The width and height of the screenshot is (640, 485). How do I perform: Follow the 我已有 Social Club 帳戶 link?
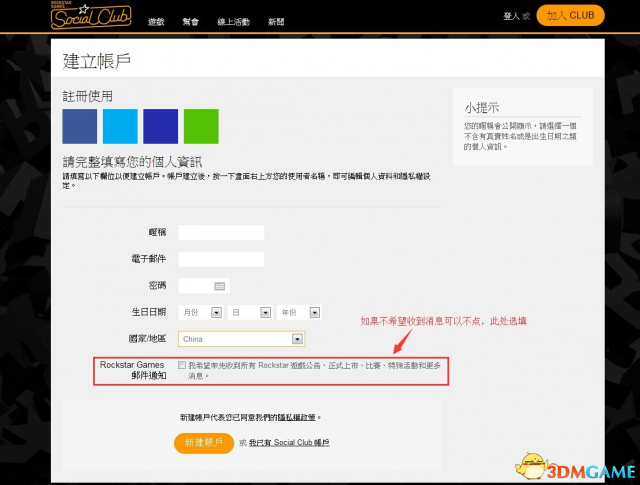click(289, 442)
